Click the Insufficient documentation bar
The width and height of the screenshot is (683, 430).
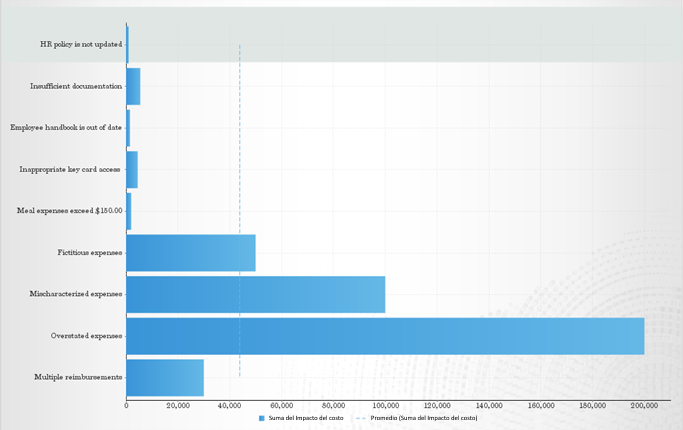coord(133,87)
